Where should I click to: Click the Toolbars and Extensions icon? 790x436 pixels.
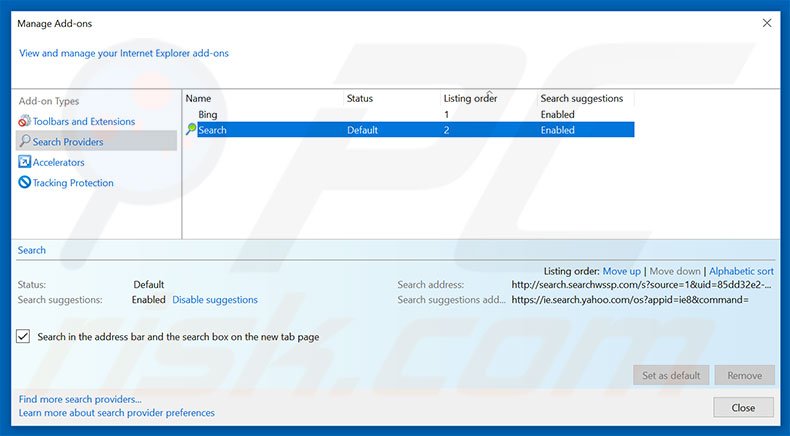pyautogui.click(x=24, y=121)
